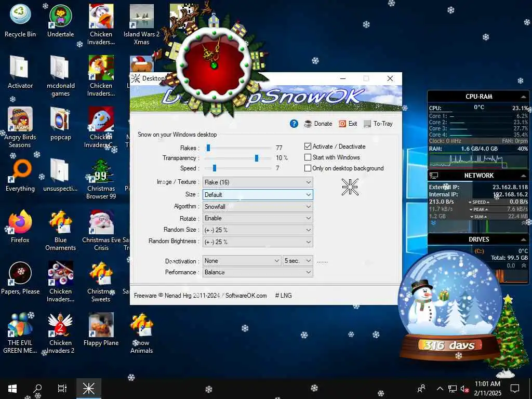
Task: Launch the Everything search shortcut
Action: pos(20,175)
